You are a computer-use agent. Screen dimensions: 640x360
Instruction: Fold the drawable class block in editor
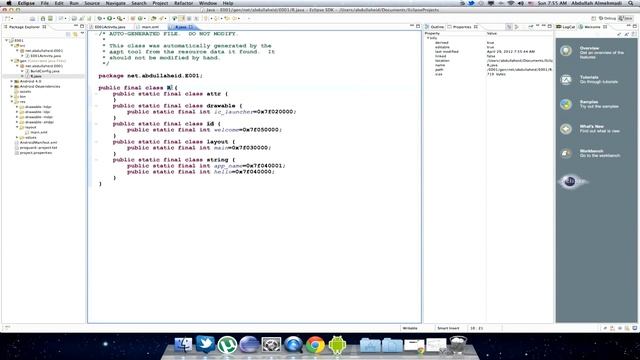[x=96, y=106]
